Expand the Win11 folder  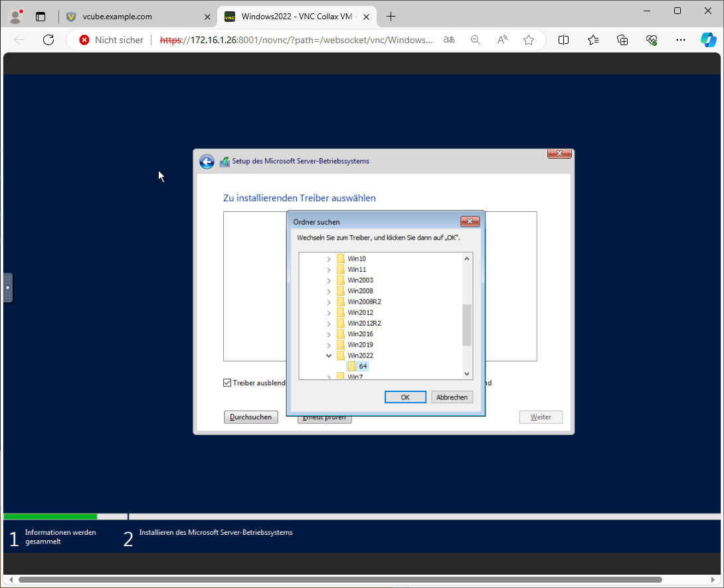(x=329, y=270)
